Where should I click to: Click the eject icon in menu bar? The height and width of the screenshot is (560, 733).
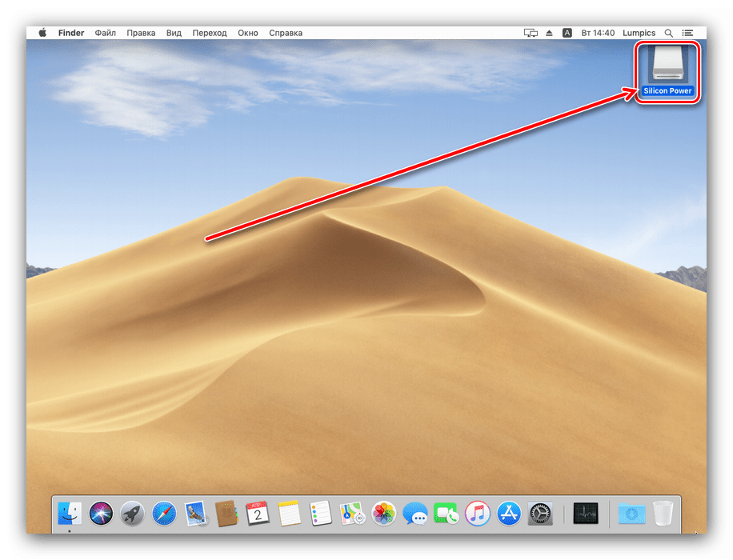(x=550, y=33)
